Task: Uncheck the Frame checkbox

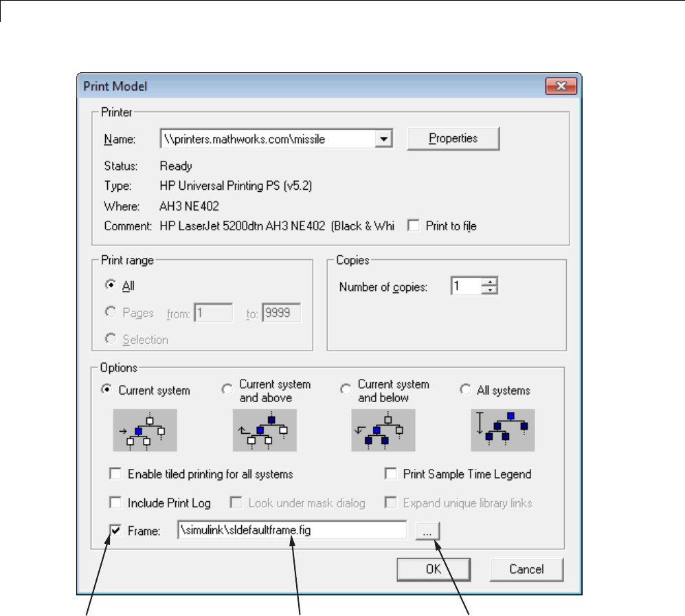Action: (115, 531)
